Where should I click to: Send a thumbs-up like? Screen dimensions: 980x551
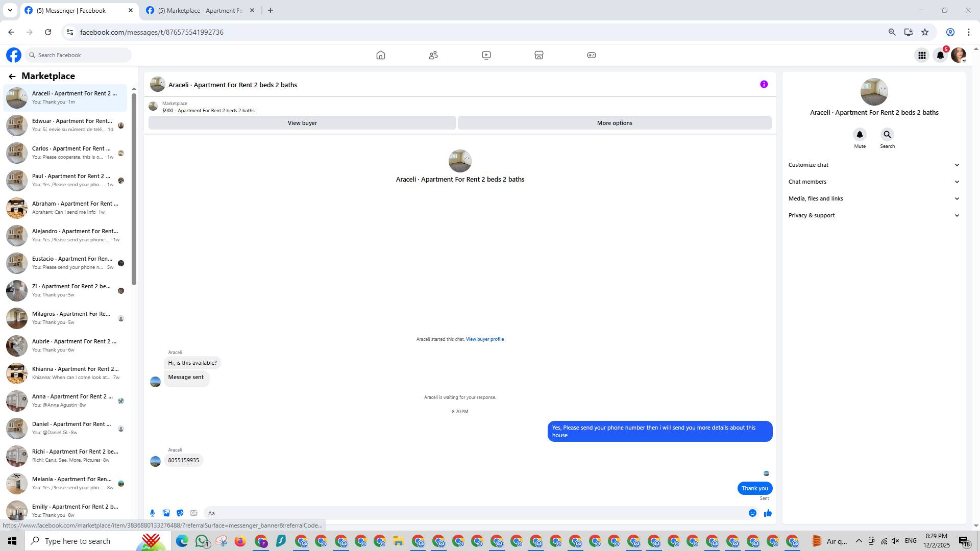point(768,513)
